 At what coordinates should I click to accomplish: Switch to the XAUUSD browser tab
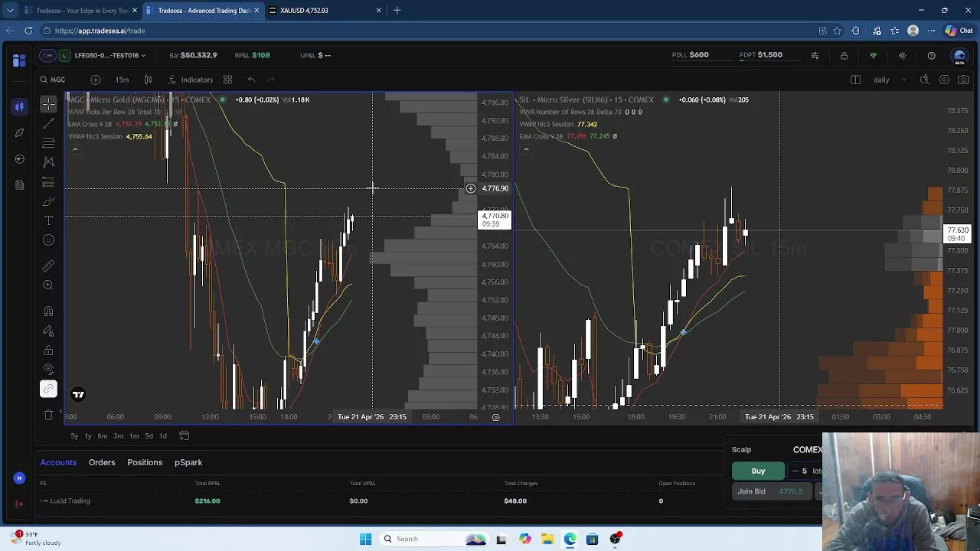pos(325,10)
